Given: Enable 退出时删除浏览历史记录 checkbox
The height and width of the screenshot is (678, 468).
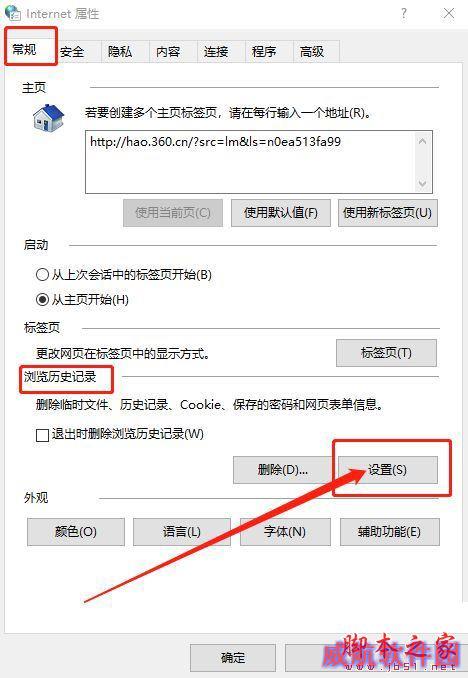Looking at the screenshot, I should coord(42,435).
